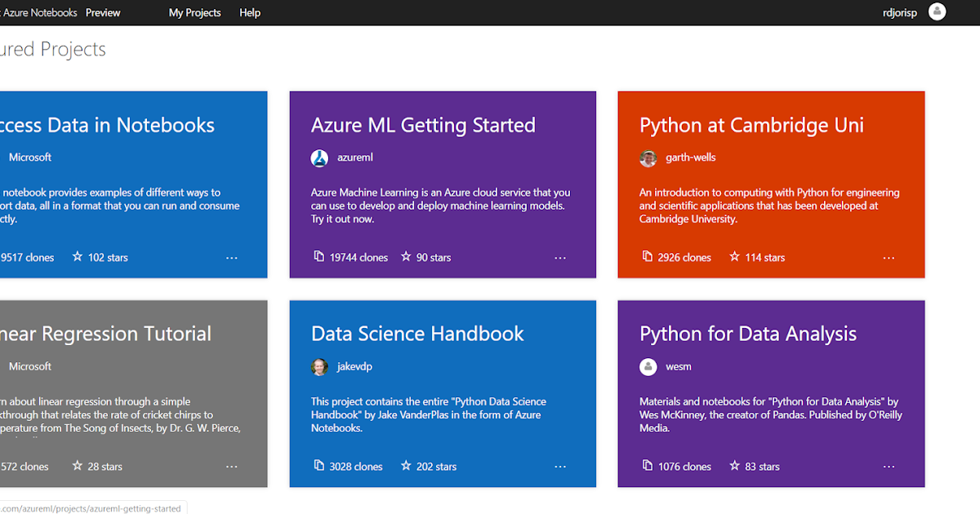
Task: Click the star icon on Data Science Handbook
Action: (x=406, y=466)
